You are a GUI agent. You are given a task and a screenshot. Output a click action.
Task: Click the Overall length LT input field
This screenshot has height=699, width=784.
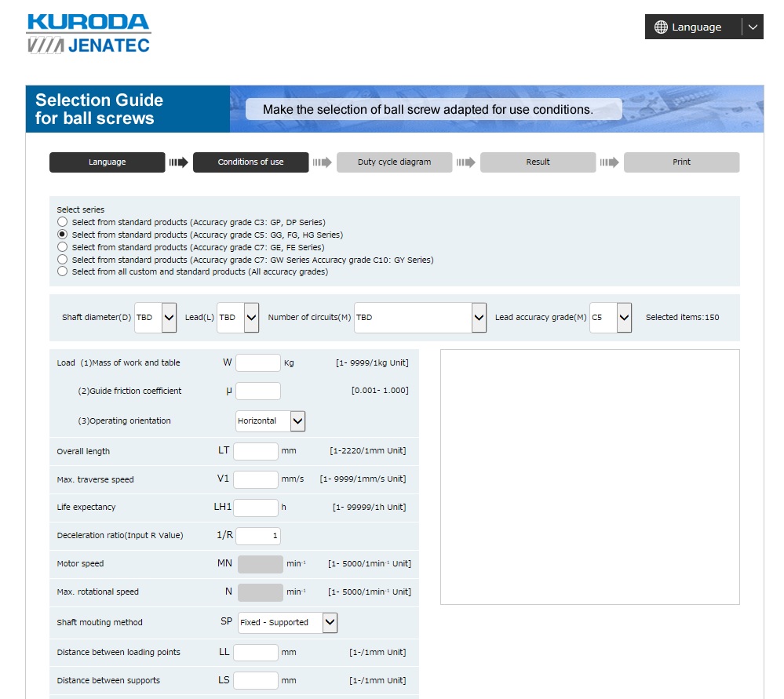click(x=256, y=451)
